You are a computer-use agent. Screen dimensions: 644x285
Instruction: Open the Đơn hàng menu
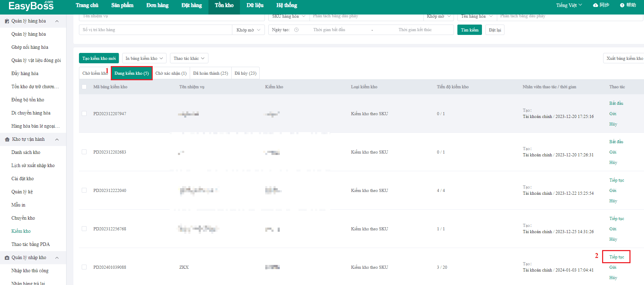[x=157, y=5]
